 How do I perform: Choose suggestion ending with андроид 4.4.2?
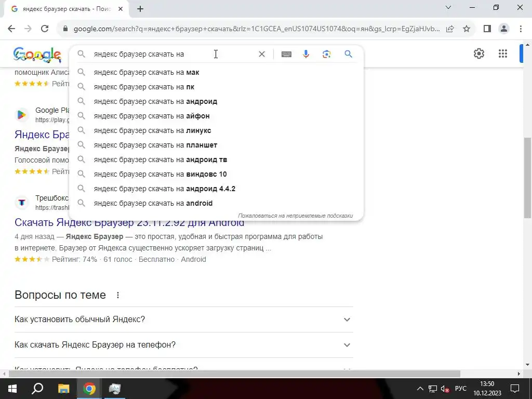click(216, 189)
